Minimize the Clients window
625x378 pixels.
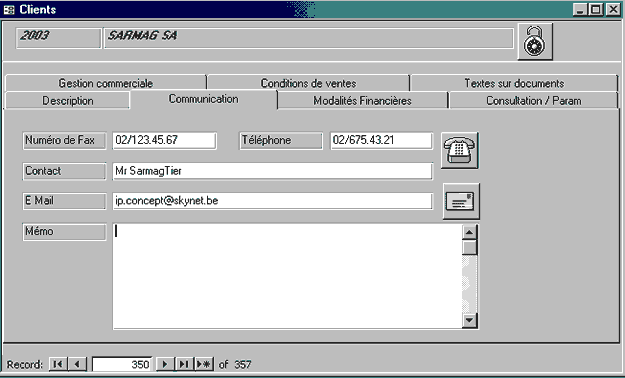(580, 10)
